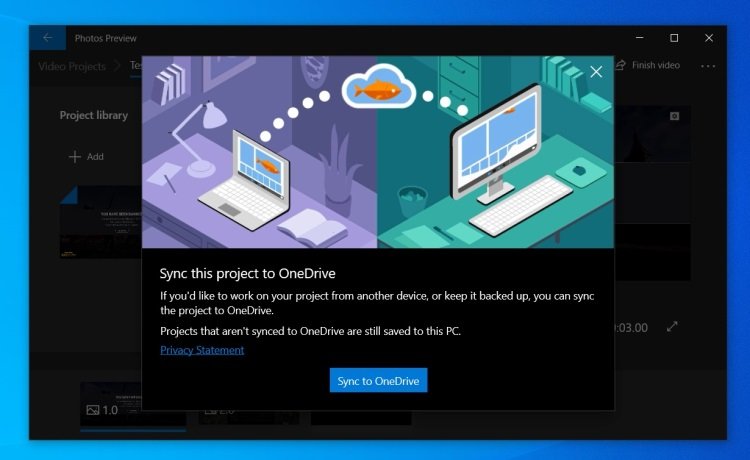Viewport: 750px width, 460px height.
Task: Open the Video Projects breadcrumb
Action: pyautogui.click(x=72, y=66)
